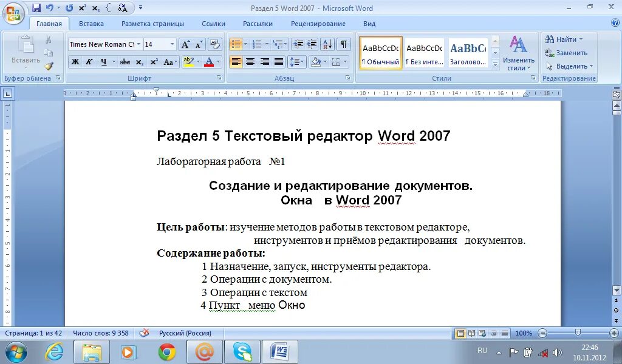
Task: Align text right
Action: pos(265,62)
